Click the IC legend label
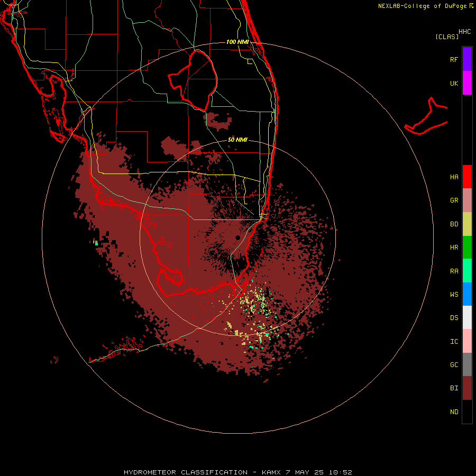Image resolution: width=476 pixels, height=476 pixels. click(x=454, y=341)
